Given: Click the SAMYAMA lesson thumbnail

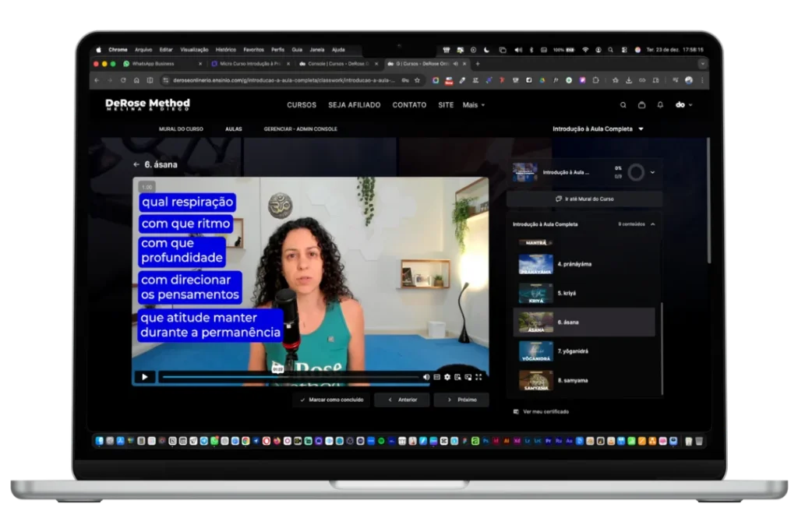Looking at the screenshot, I should pos(535,380).
